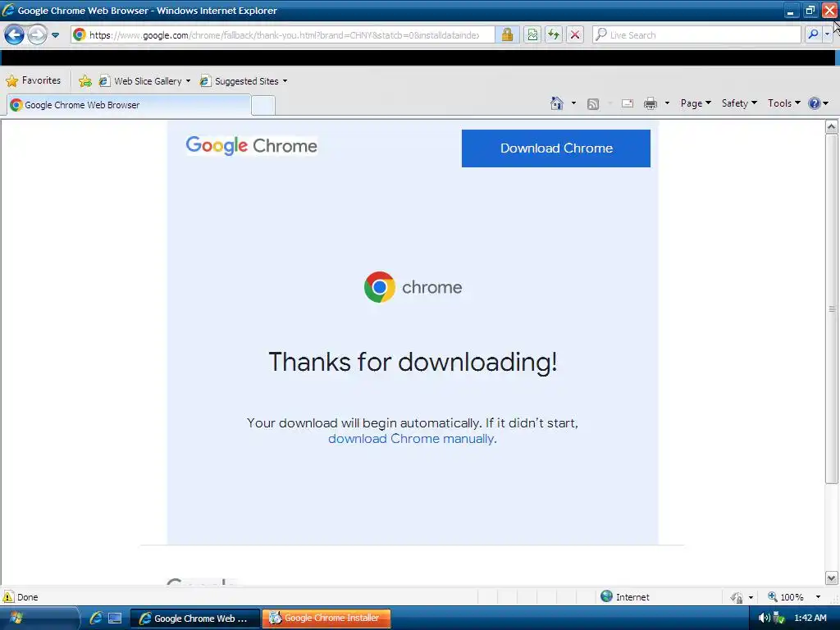Screen dimensions: 840x630
Task: Click the Forward navigation arrow button
Action: tap(37, 34)
